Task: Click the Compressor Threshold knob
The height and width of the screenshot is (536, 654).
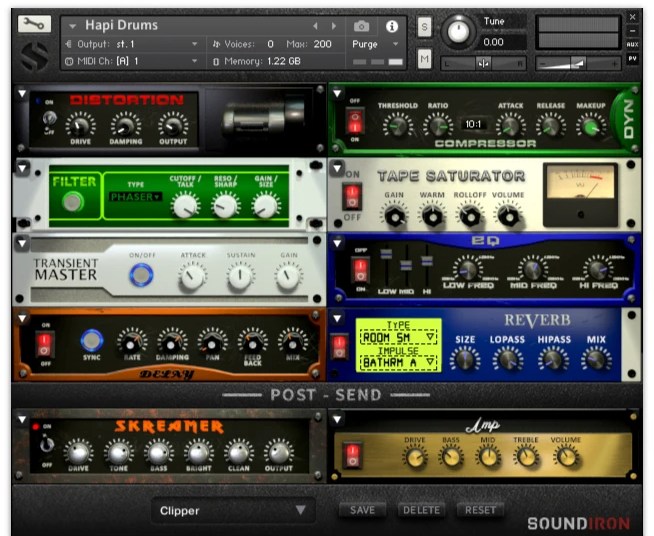Action: [397, 126]
